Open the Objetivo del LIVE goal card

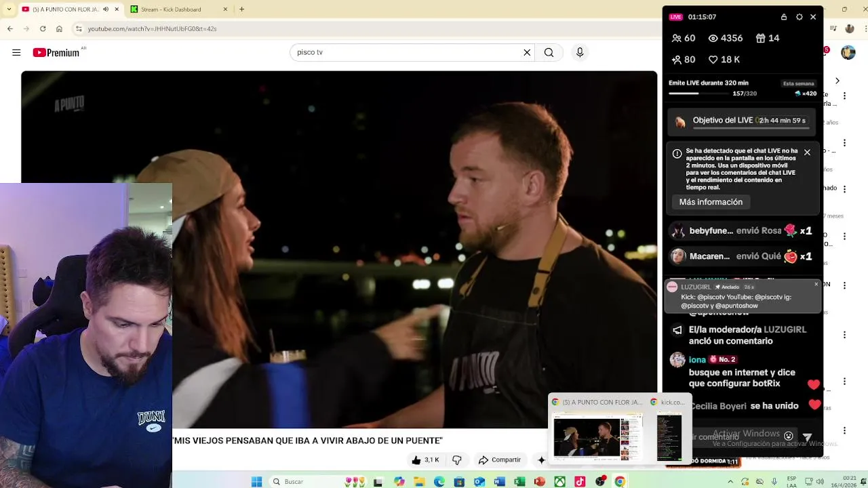click(743, 121)
